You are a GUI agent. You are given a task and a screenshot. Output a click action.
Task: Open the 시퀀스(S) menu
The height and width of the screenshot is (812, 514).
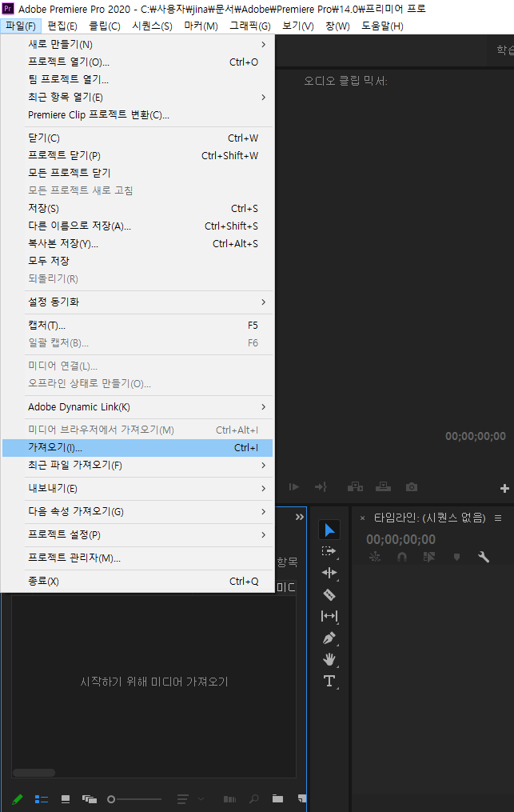(152, 26)
